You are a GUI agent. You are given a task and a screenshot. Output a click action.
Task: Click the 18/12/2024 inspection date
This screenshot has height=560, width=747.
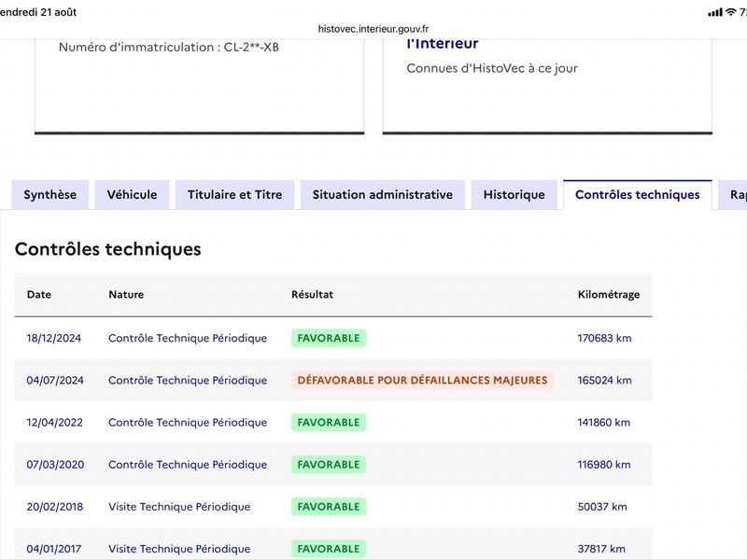(x=54, y=338)
